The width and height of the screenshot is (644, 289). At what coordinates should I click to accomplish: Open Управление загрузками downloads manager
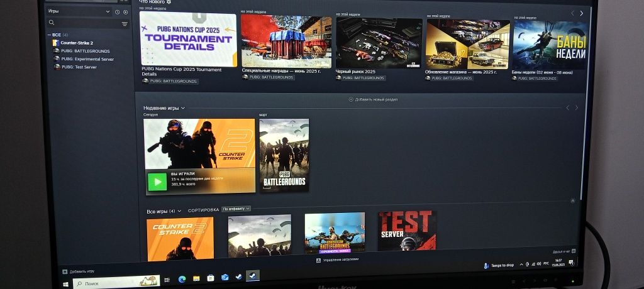[338, 260]
